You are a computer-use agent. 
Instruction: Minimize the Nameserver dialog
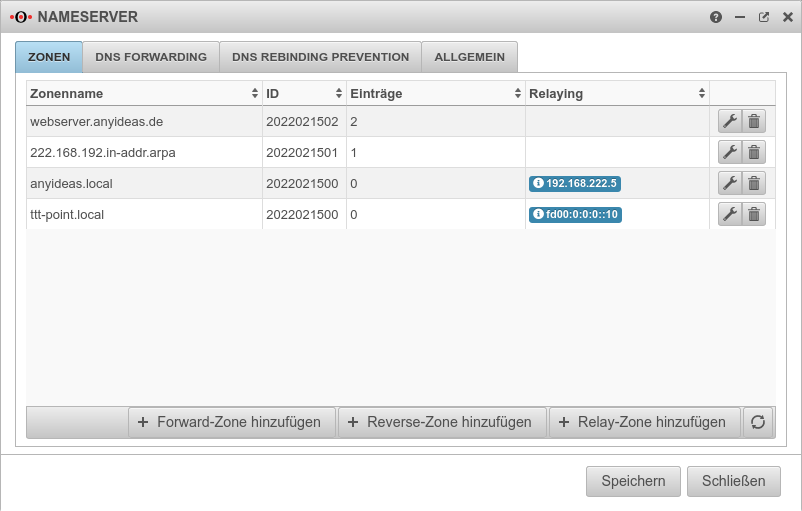coord(740,17)
